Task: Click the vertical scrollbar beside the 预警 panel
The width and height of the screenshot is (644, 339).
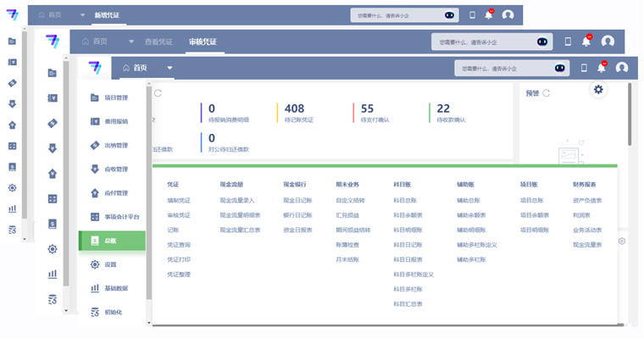Action: [630, 114]
